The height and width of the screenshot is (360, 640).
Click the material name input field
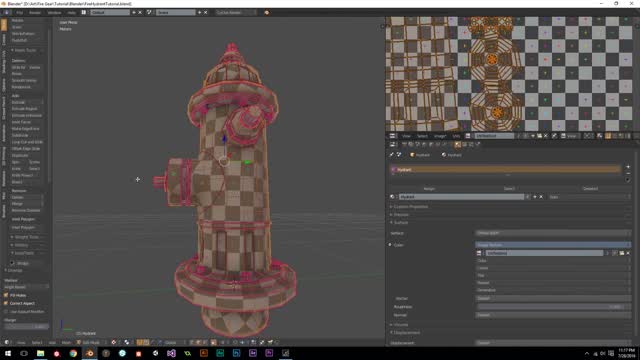click(x=461, y=197)
